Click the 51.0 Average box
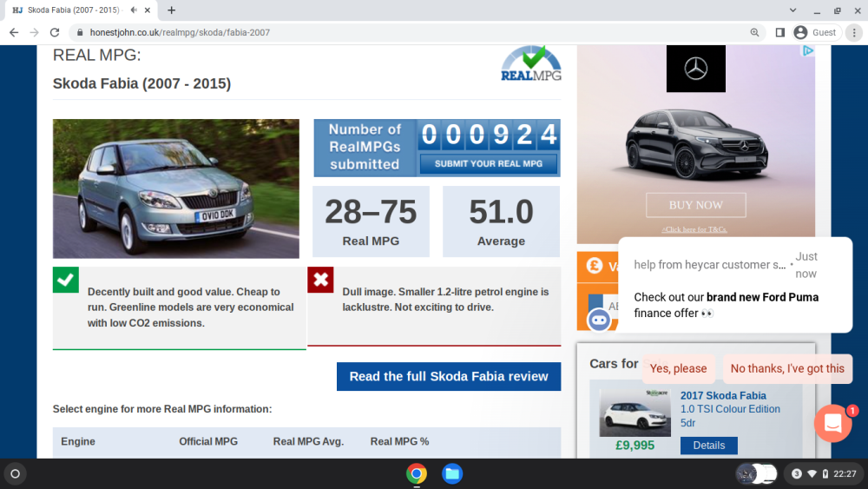868x489 pixels. 501,221
